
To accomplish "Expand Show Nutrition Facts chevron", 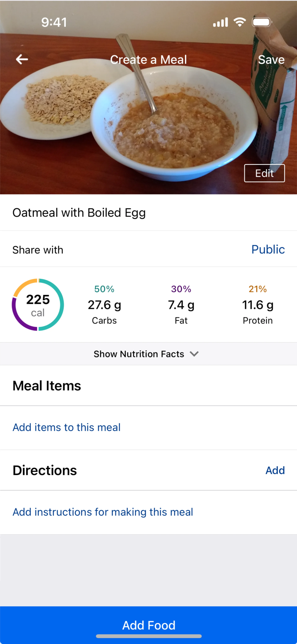I will pos(194,354).
